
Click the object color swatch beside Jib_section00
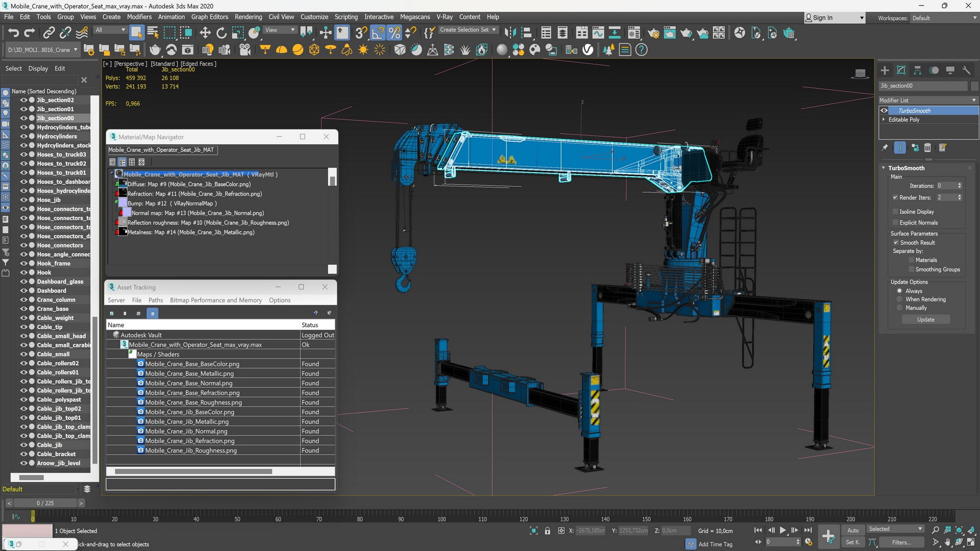click(x=974, y=86)
